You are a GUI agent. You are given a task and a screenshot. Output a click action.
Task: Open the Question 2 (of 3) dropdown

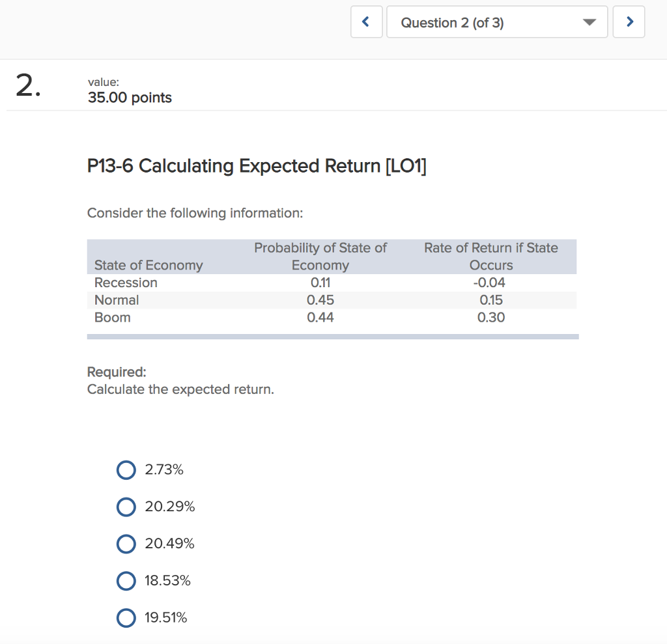[x=496, y=23]
